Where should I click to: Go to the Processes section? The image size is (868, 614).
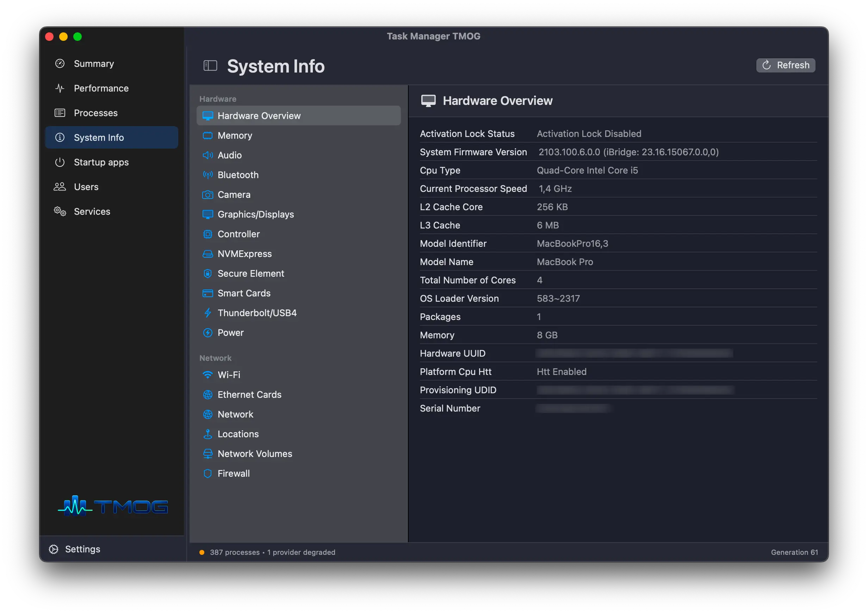(112, 113)
